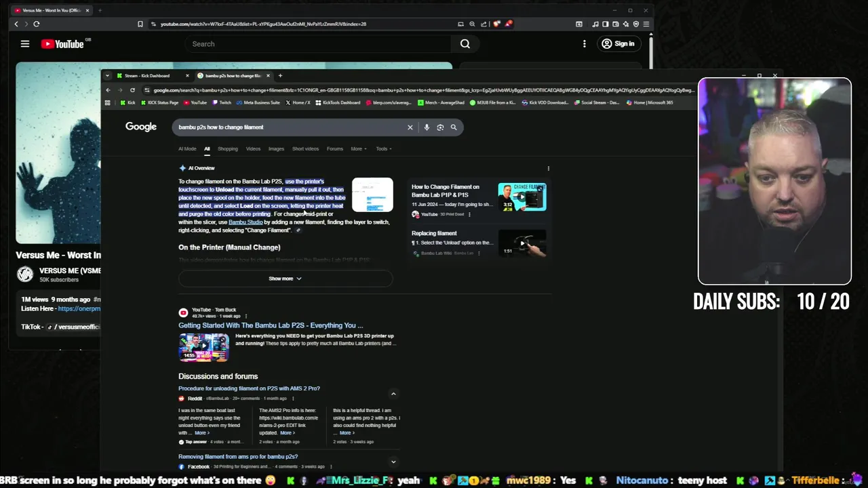Screen dimensions: 868x488
Task: Open AI Overview source image thumbnail
Action: click(372, 195)
